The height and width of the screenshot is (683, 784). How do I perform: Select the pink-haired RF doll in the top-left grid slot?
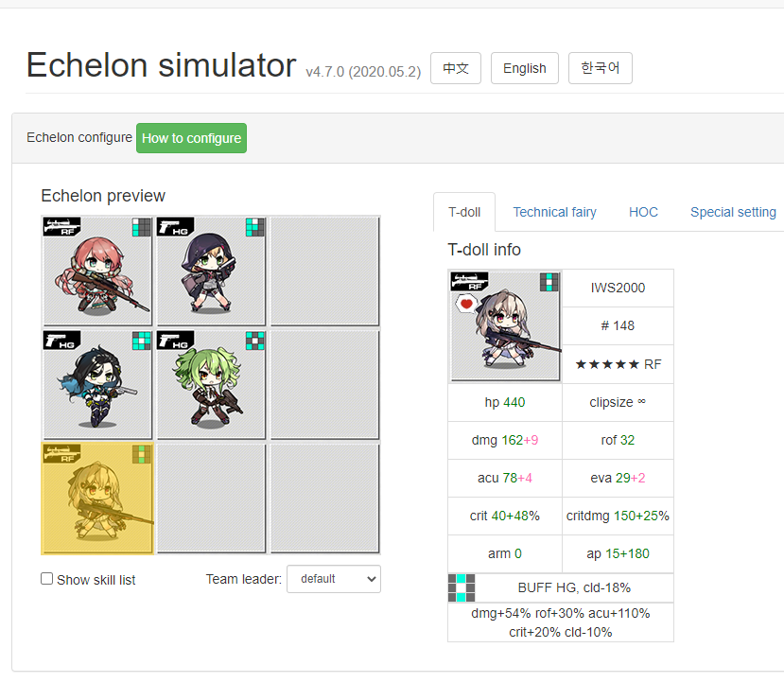point(97,271)
